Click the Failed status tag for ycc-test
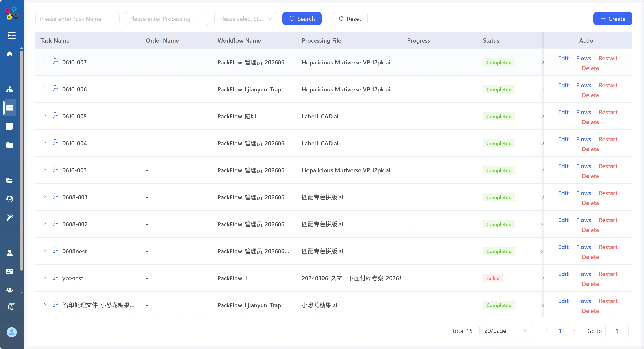 click(x=493, y=278)
